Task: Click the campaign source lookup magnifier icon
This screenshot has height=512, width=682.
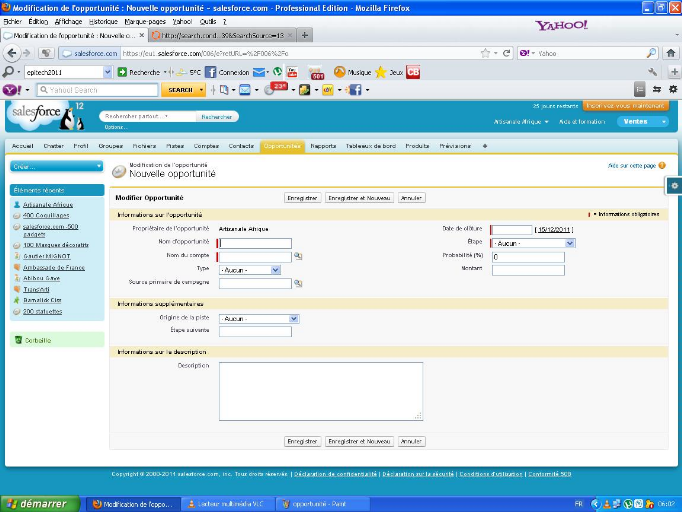Action: tap(298, 283)
